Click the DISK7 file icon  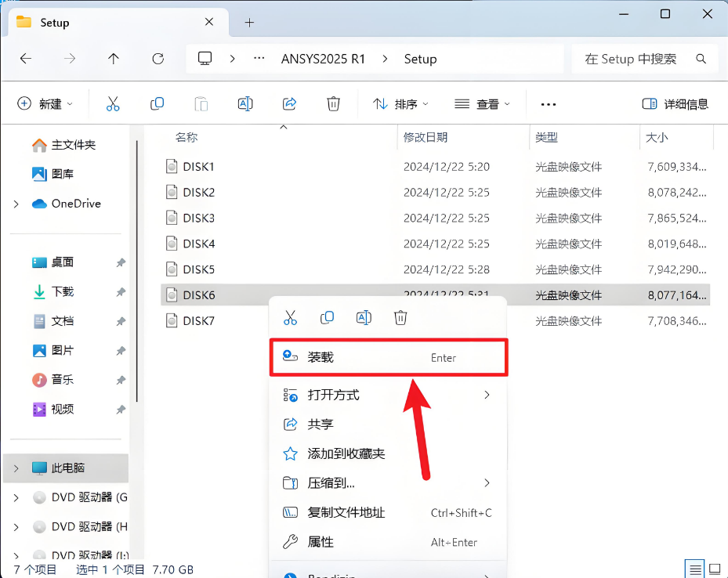[x=172, y=320]
